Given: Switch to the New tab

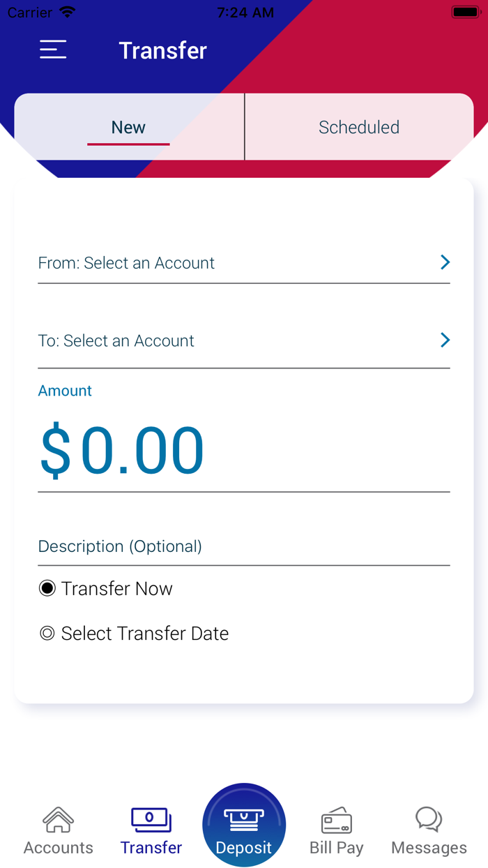Looking at the screenshot, I should coord(128,128).
